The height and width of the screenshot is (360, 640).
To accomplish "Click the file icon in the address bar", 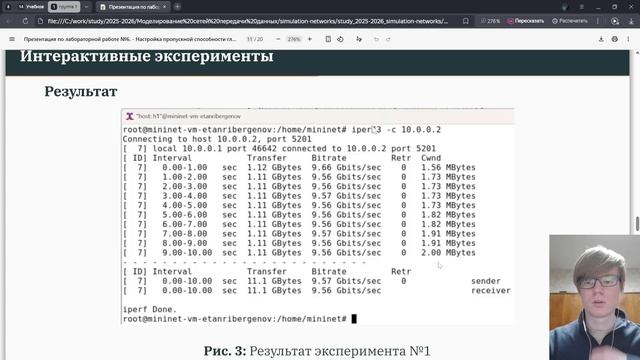I will point(40,21).
